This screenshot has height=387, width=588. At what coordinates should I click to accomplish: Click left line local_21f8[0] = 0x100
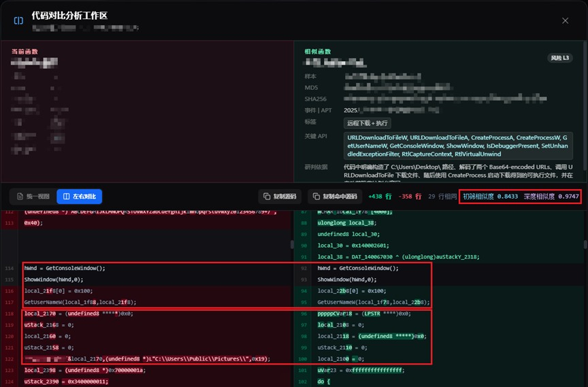point(59,290)
